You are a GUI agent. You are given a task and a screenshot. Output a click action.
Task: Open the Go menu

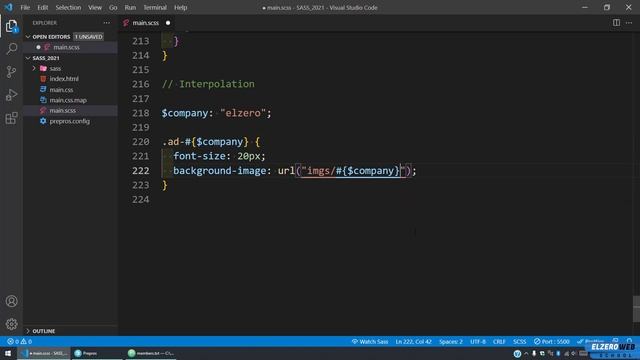[x=113, y=7]
